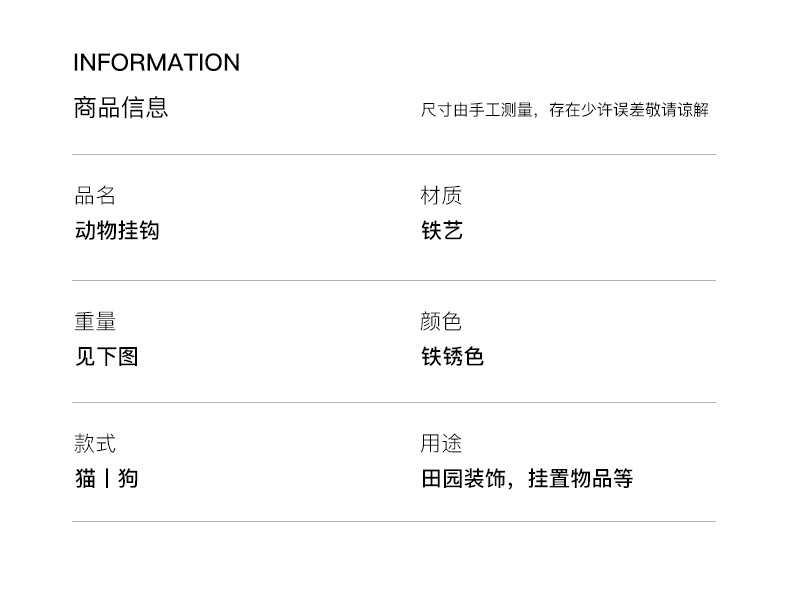
Task: Click the 品名 field label
Action: click(x=95, y=196)
